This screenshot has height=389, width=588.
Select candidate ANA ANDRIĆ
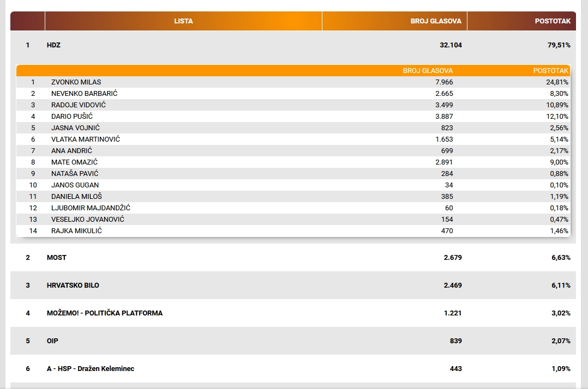tap(293, 150)
